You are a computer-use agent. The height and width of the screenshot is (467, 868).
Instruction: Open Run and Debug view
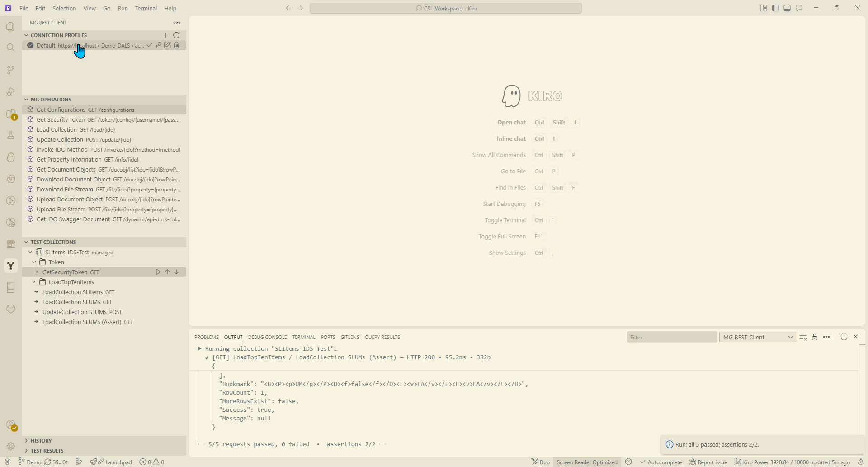click(x=11, y=92)
